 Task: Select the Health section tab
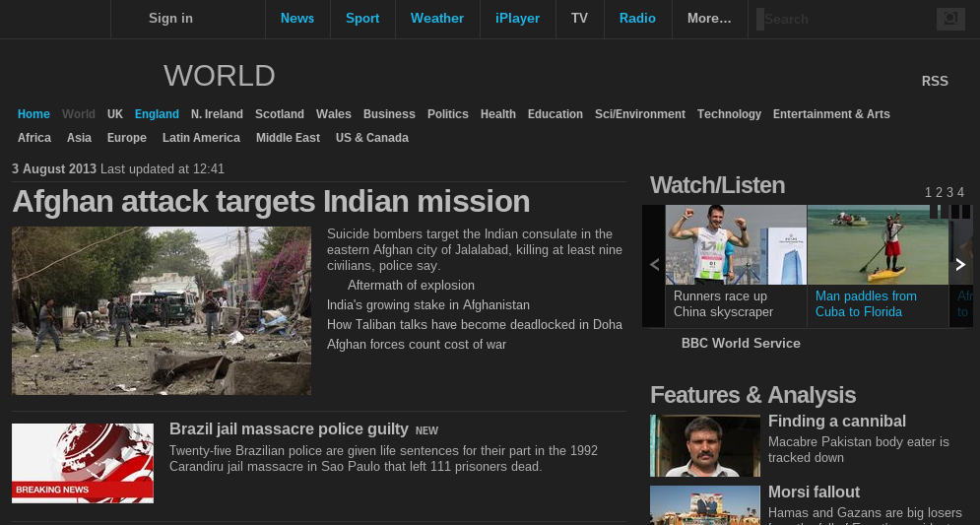(x=498, y=114)
